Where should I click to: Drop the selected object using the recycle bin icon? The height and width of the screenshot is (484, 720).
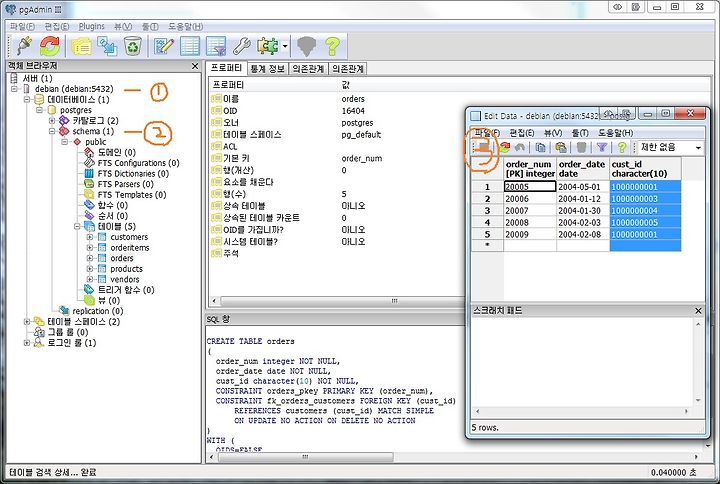pyautogui.click(x=133, y=46)
